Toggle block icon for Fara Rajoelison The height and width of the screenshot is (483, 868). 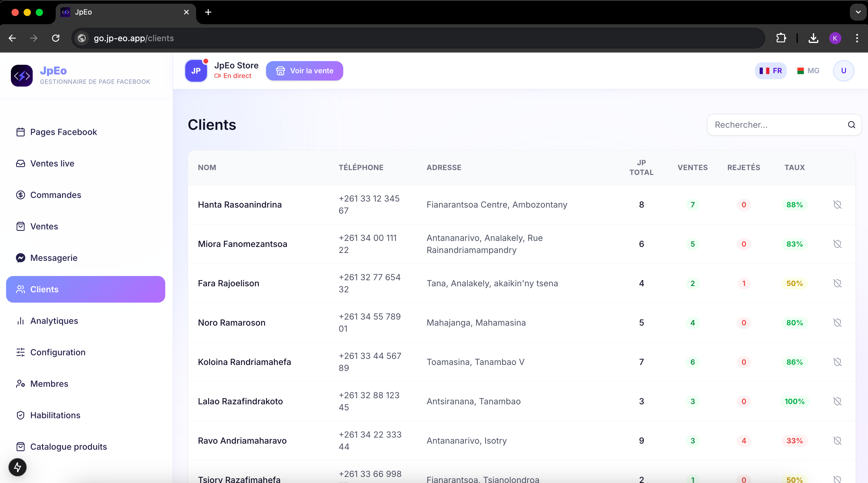click(x=837, y=283)
